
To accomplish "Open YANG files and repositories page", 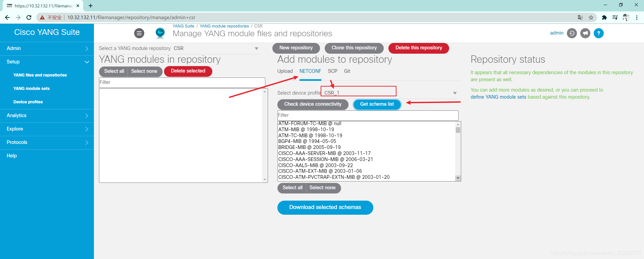I will point(40,75).
